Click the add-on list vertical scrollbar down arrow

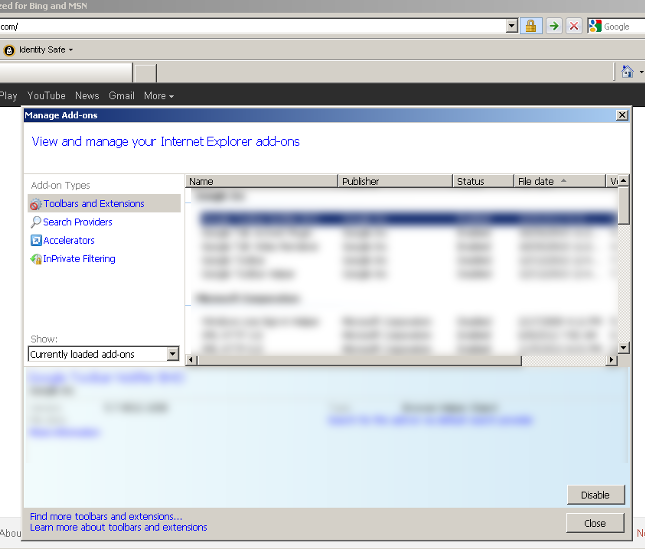tap(623, 347)
